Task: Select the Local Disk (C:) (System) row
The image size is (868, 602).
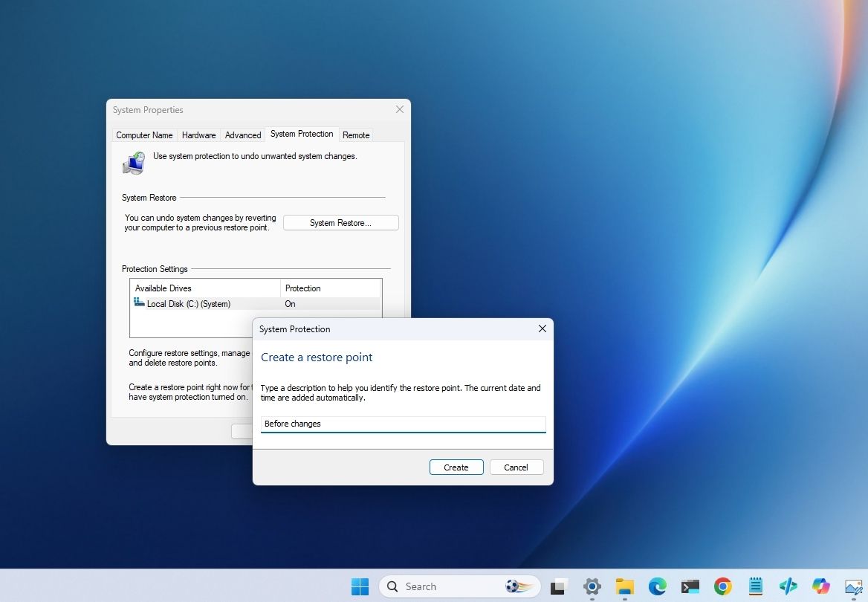Action: point(255,304)
